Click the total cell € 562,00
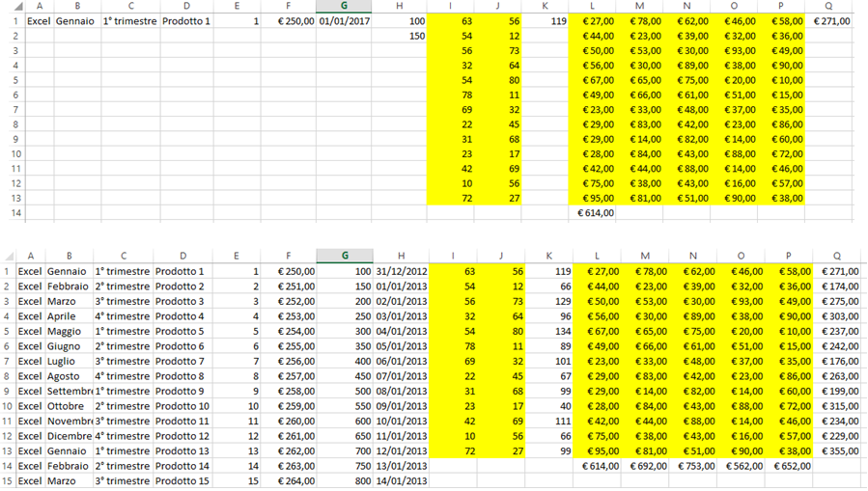 coord(741,466)
